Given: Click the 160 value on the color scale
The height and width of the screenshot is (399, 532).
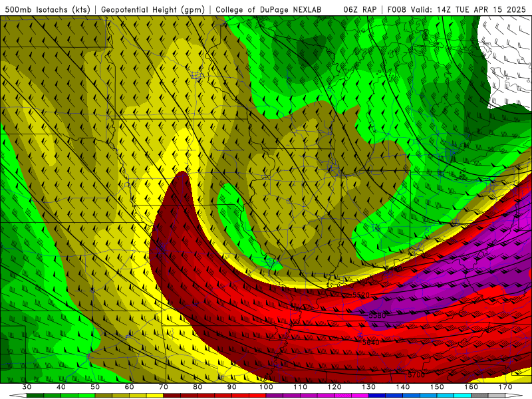Looking at the screenshot, I should point(471,387).
